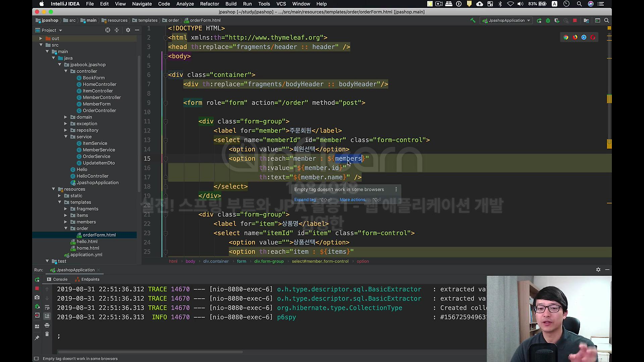Image resolution: width=644 pixels, height=362 pixels.
Task: Switch to the Endpoints tab
Action: [87, 280]
